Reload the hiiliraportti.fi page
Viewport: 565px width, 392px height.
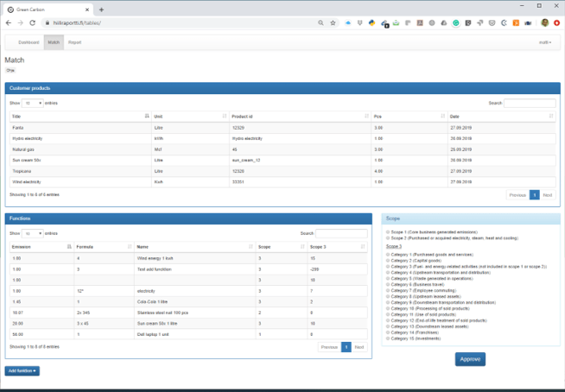33,22
